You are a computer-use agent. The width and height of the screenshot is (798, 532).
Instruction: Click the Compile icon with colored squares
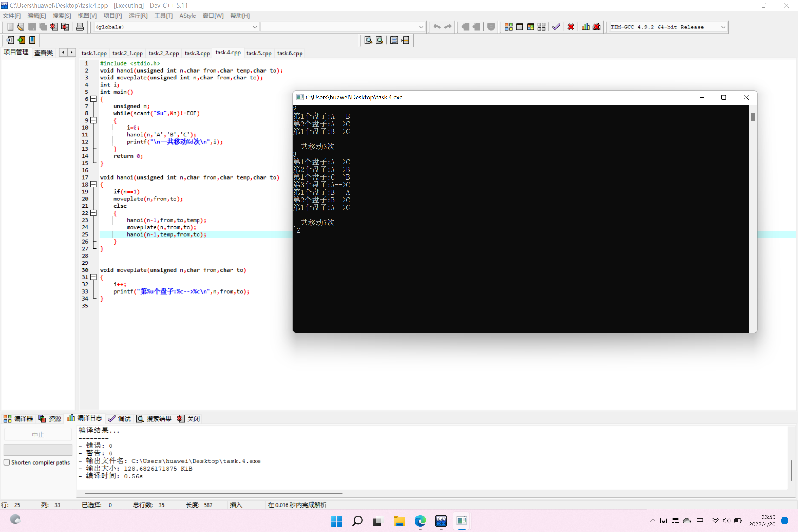[x=508, y=27]
